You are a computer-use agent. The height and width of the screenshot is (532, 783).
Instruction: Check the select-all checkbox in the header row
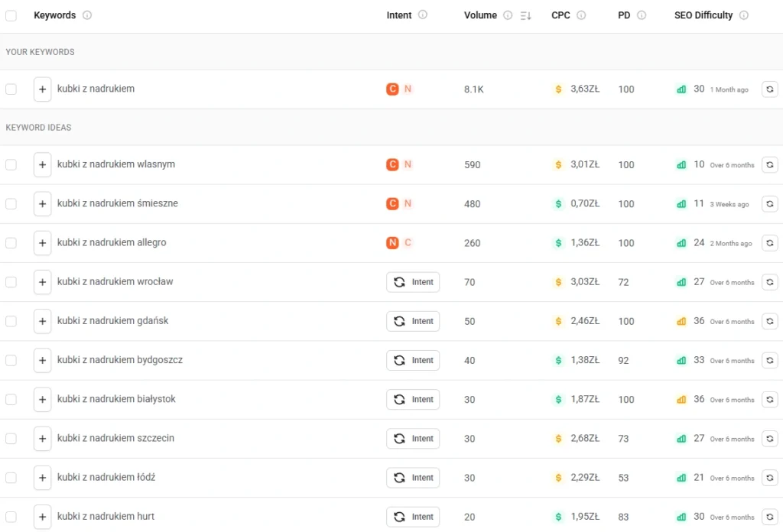(x=11, y=15)
